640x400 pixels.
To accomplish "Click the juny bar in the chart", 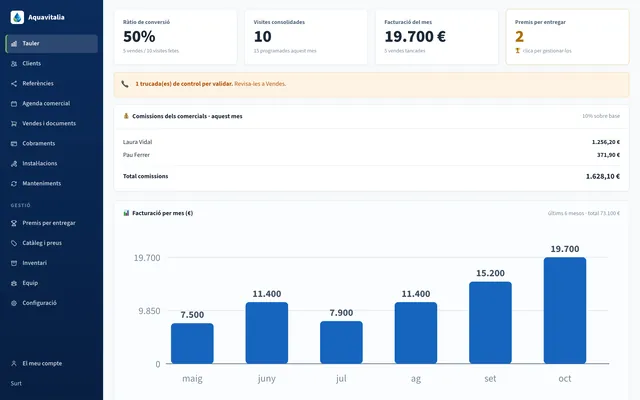I will click(267, 333).
